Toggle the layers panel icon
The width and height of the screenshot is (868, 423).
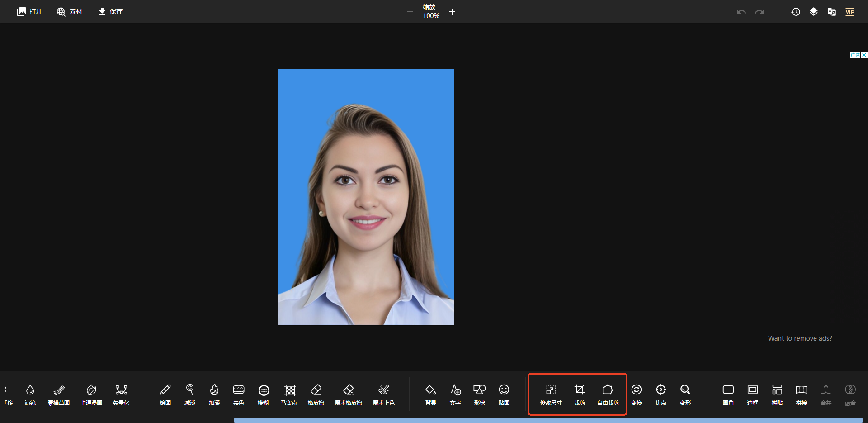tap(813, 12)
